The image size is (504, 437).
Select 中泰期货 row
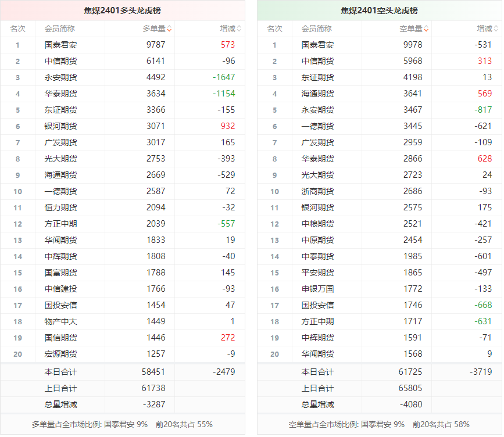(379, 256)
